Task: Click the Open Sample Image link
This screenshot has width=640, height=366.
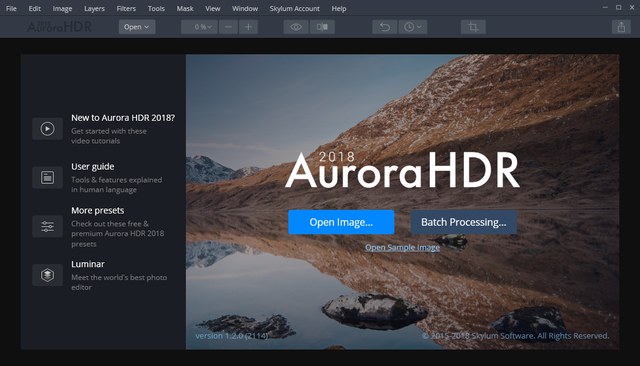Action: click(402, 247)
